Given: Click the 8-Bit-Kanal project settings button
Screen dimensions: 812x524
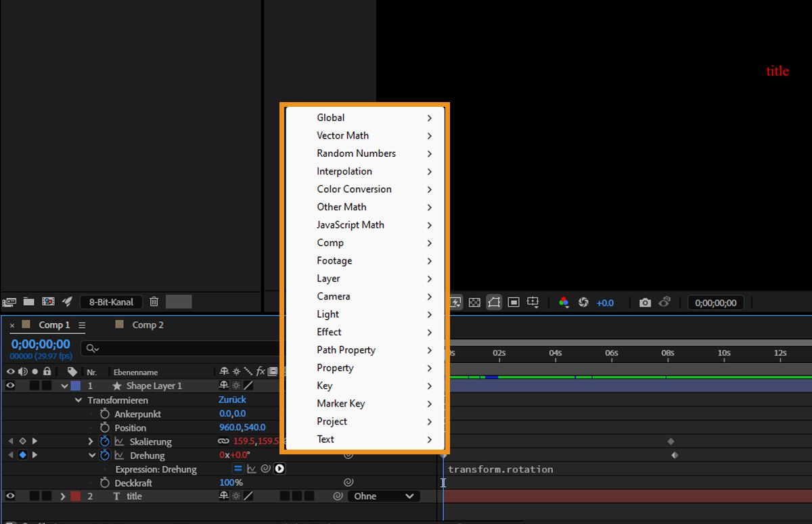Looking at the screenshot, I should click(110, 302).
